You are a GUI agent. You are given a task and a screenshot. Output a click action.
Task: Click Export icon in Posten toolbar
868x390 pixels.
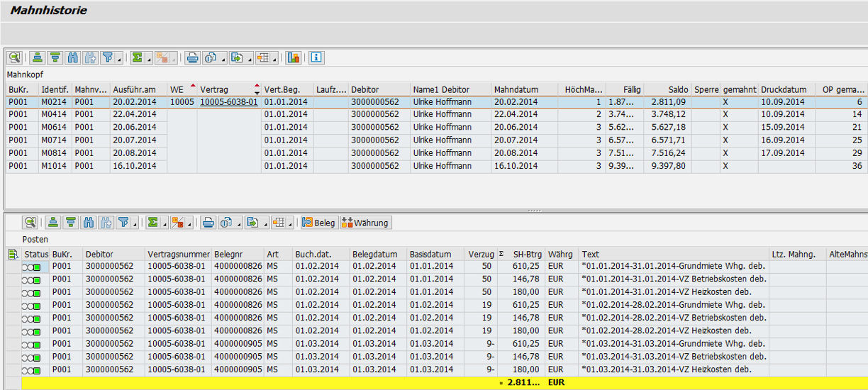(x=252, y=223)
